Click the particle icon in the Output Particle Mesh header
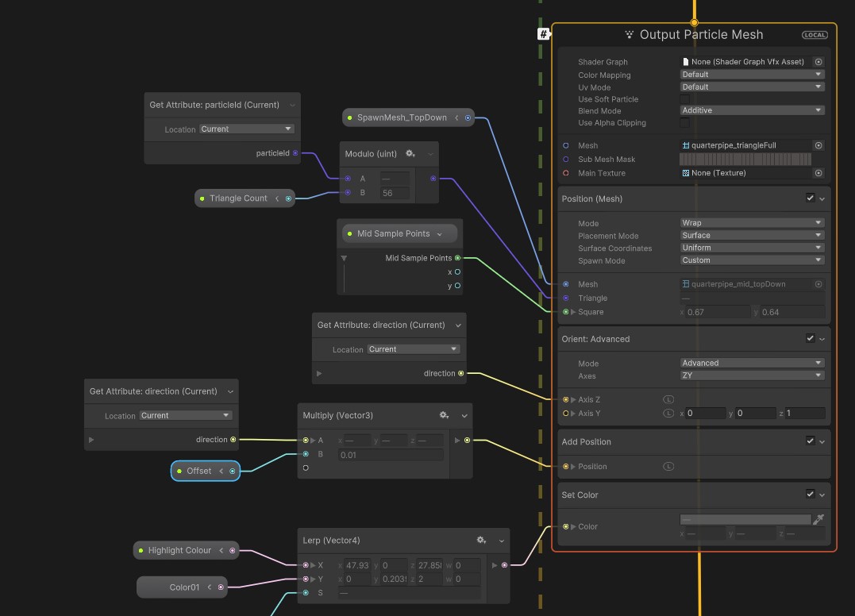 click(628, 34)
